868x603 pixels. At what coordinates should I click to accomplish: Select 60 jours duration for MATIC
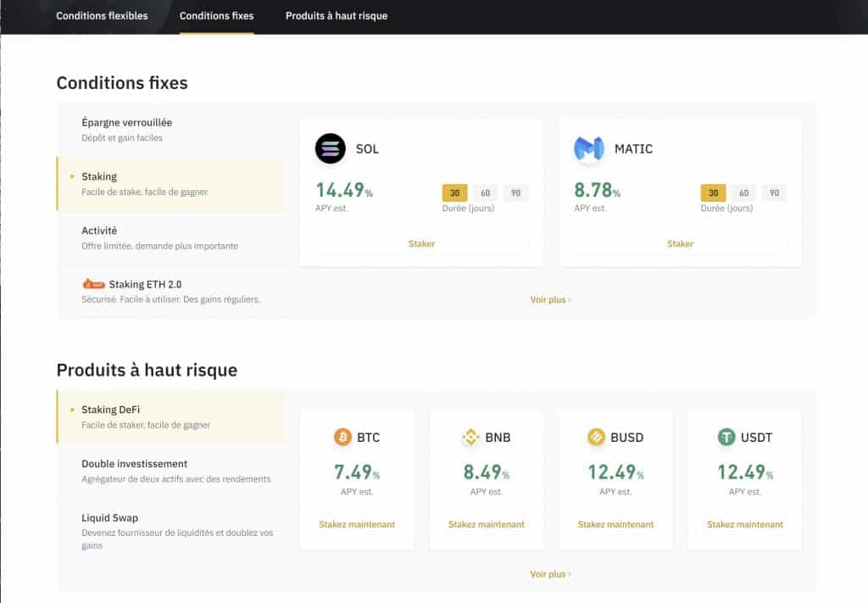(x=743, y=193)
